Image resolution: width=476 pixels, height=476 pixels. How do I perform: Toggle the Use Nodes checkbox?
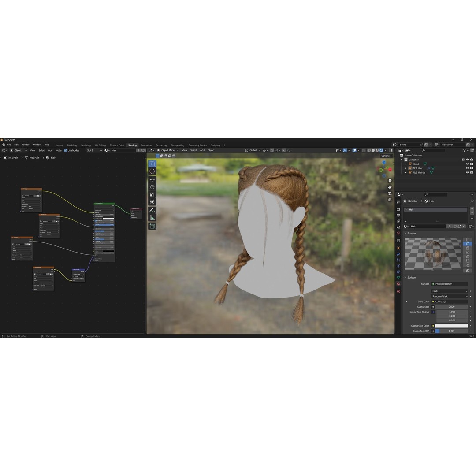point(64,150)
